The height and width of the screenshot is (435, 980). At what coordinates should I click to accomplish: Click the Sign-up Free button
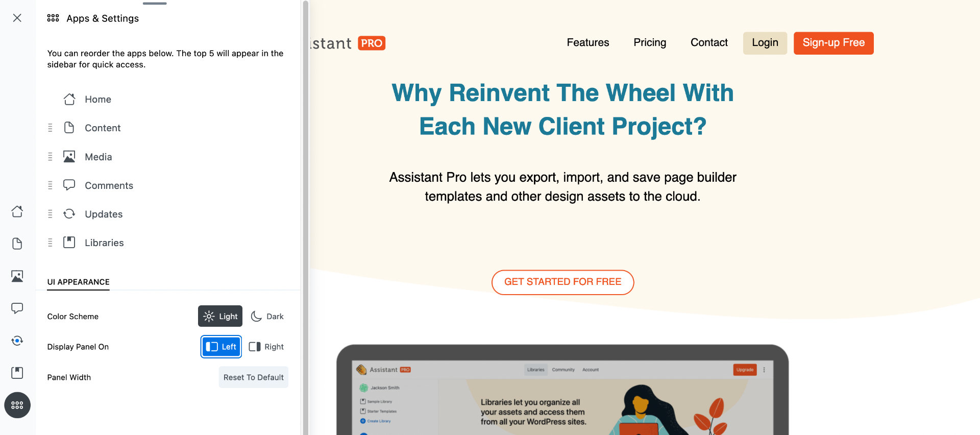(833, 43)
